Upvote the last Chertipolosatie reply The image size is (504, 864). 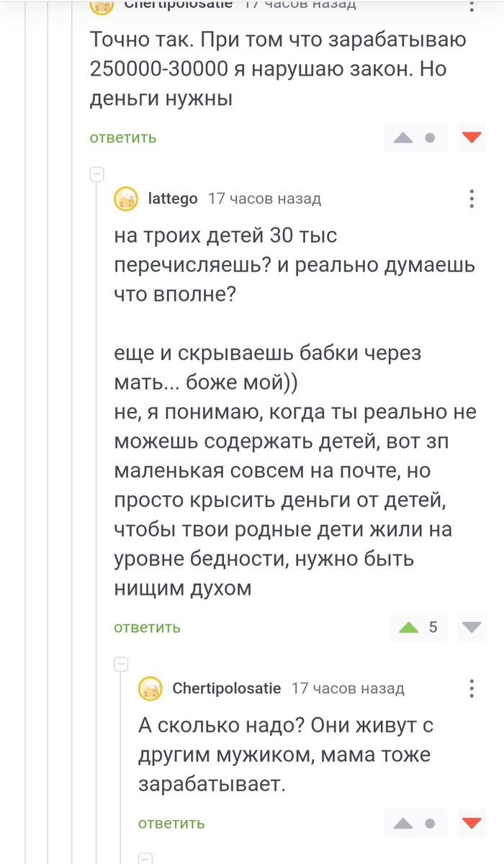pyautogui.click(x=402, y=823)
